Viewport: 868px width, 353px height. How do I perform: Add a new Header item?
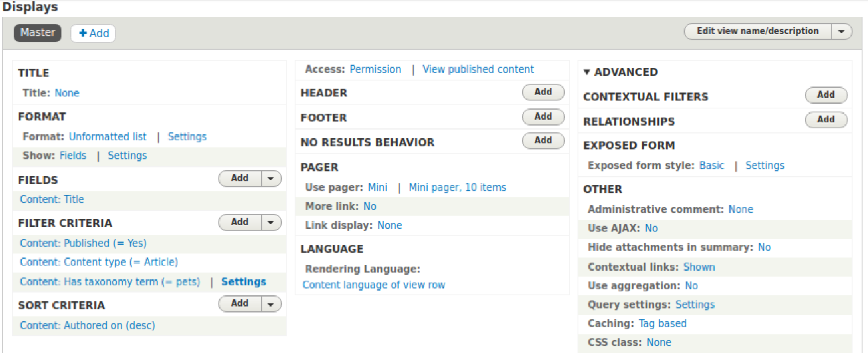point(543,92)
